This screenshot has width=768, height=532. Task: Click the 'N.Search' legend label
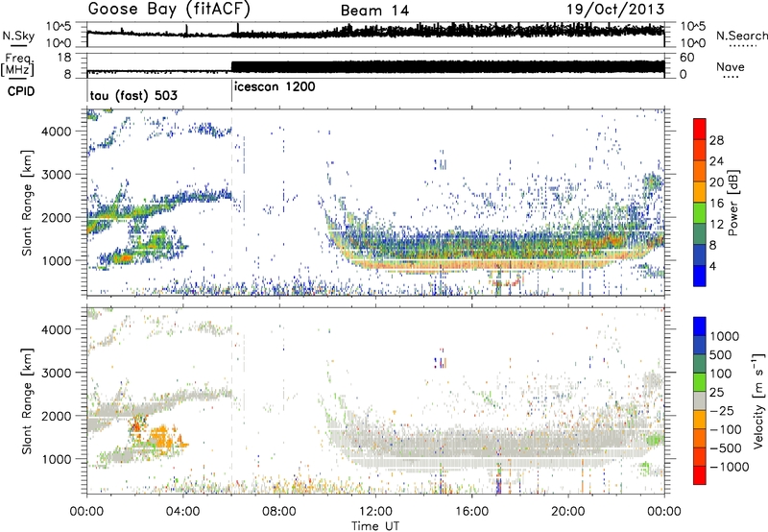[741, 36]
